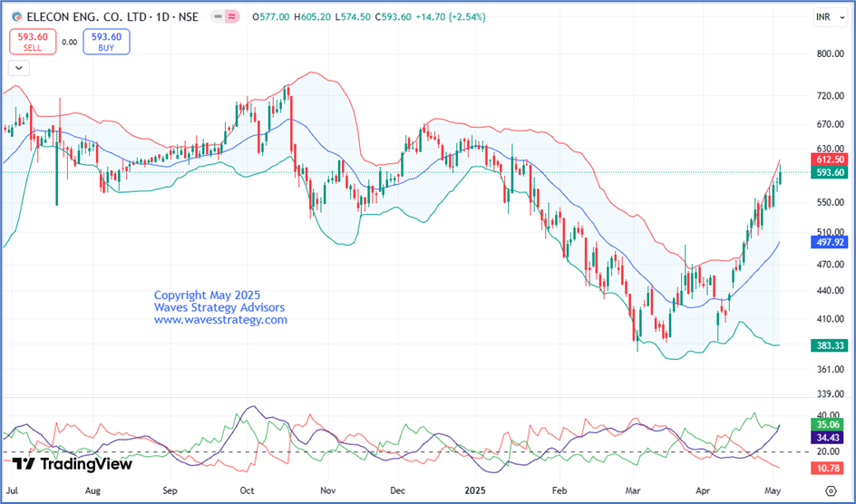This screenshot has height=504, width=856.
Task: Click the 630.00 price axis label
Action: point(831,149)
